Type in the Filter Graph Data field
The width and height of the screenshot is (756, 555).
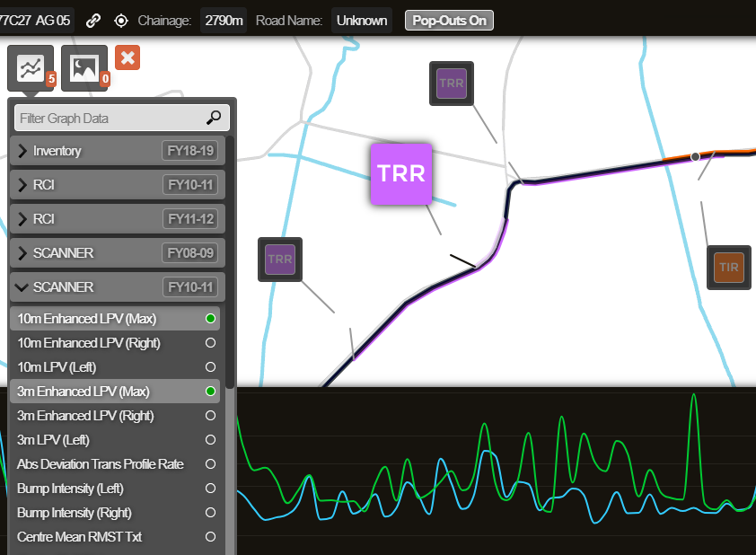point(108,118)
